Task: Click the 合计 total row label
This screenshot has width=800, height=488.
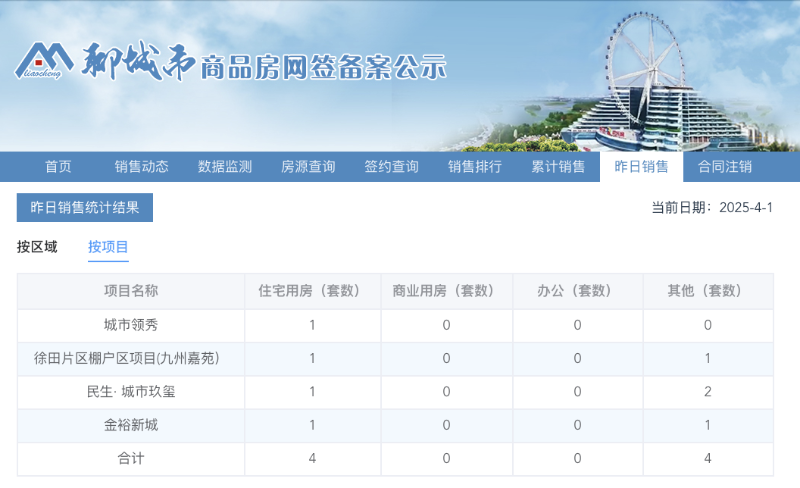Action: pyautogui.click(x=131, y=458)
